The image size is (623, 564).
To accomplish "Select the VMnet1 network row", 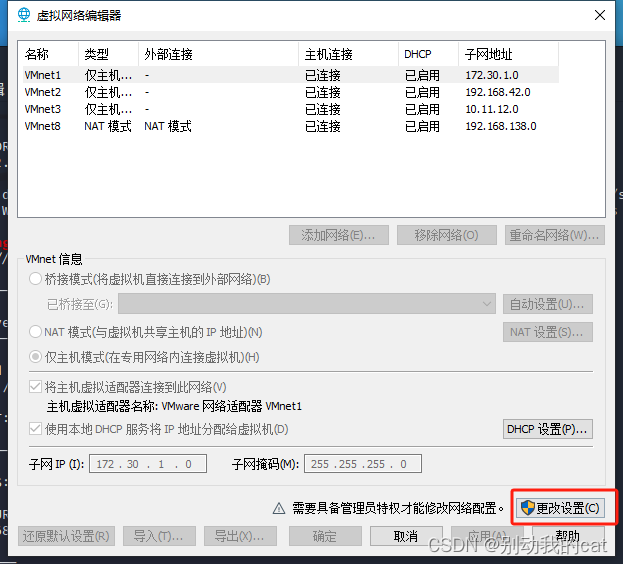I will (x=291, y=75).
